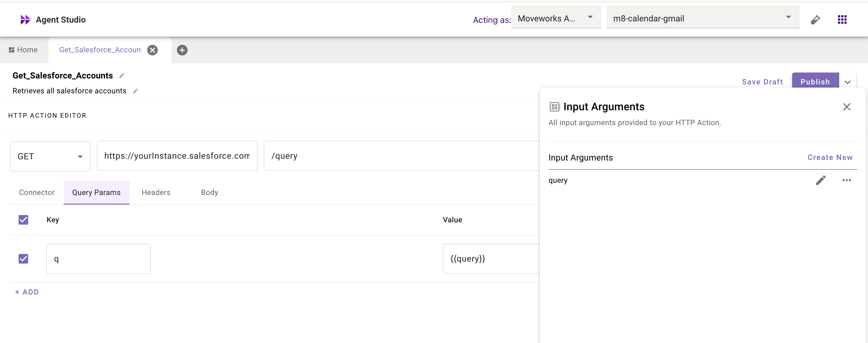Click + ADD query parameter
This screenshot has height=343, width=868.
click(27, 292)
